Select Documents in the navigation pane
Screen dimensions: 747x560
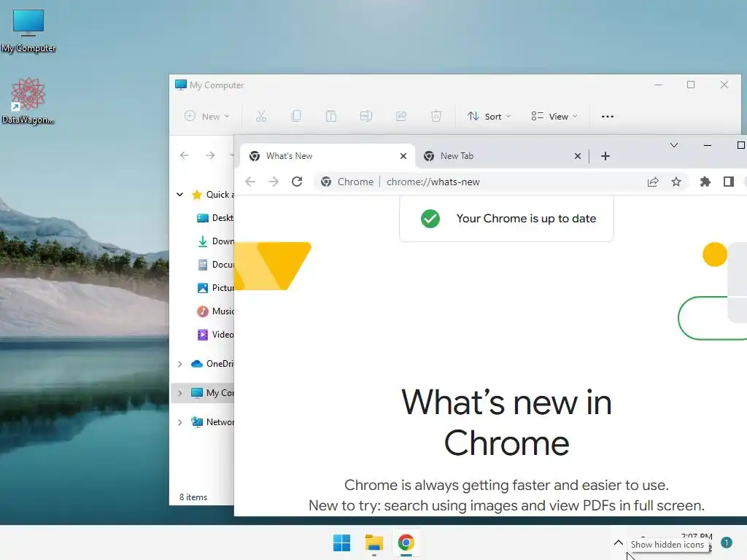[x=215, y=264]
